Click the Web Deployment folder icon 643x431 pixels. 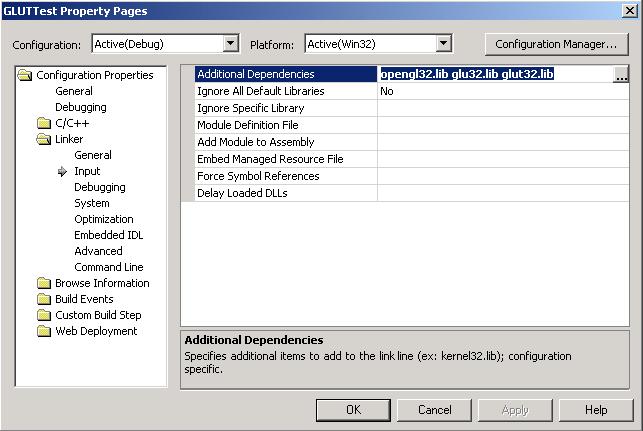43,331
